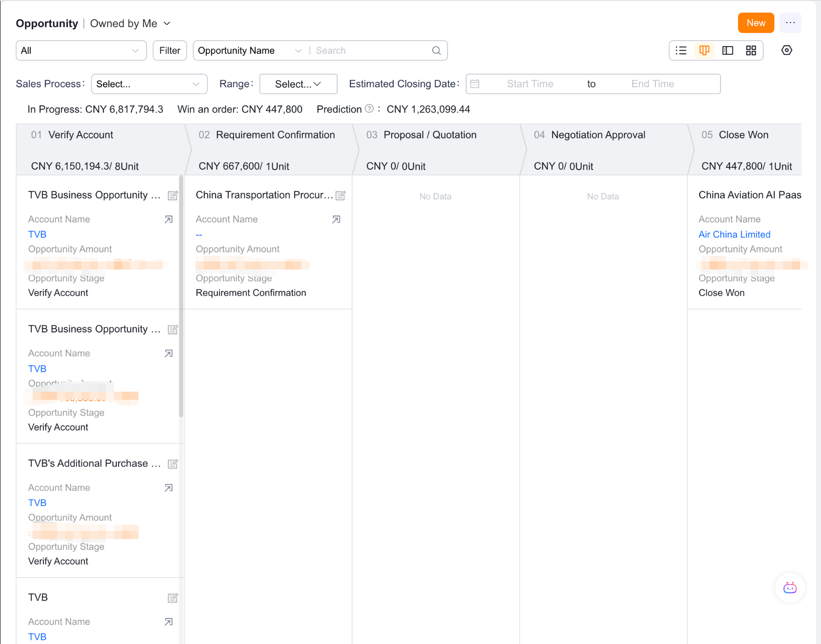Viewport: 821px width, 644px height.
Task: Open the Opportunity Name search field dropdown
Action: (x=249, y=50)
